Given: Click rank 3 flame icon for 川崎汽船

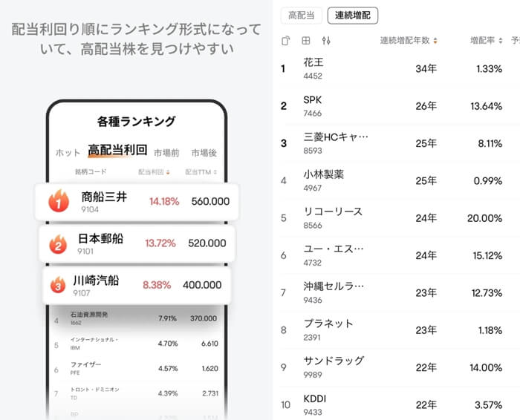Looking at the screenshot, I should pos(58,285).
